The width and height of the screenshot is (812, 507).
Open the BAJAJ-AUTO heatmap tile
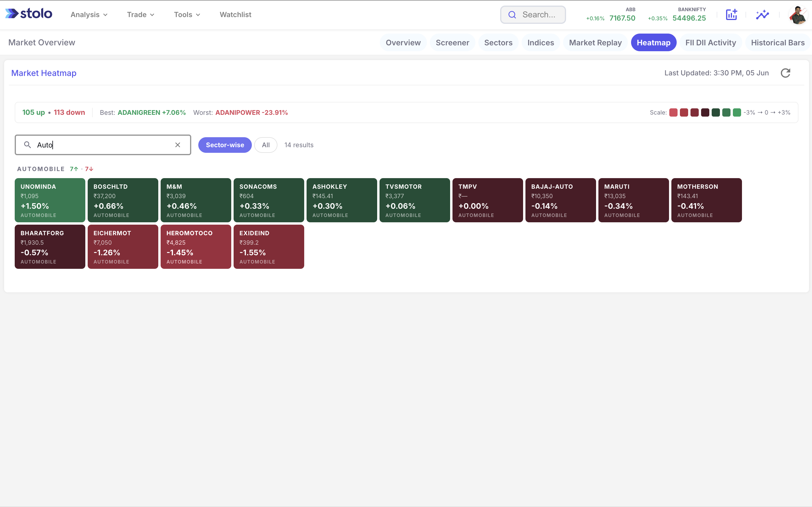(561, 200)
